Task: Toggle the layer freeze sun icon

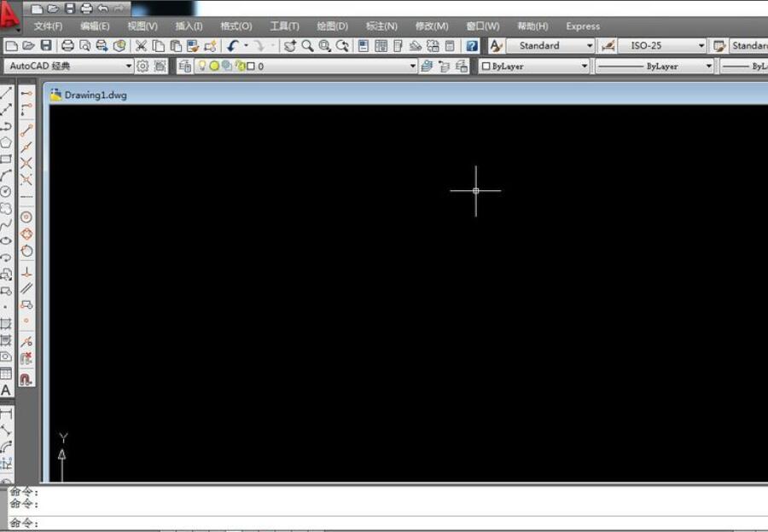Action: 214,66
